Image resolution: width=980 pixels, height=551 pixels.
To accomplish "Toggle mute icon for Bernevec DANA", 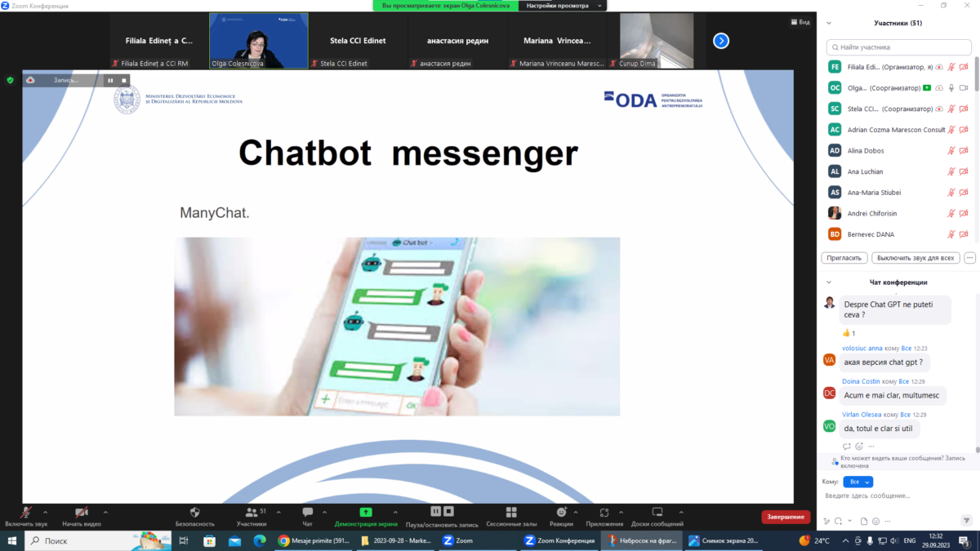I will [951, 234].
